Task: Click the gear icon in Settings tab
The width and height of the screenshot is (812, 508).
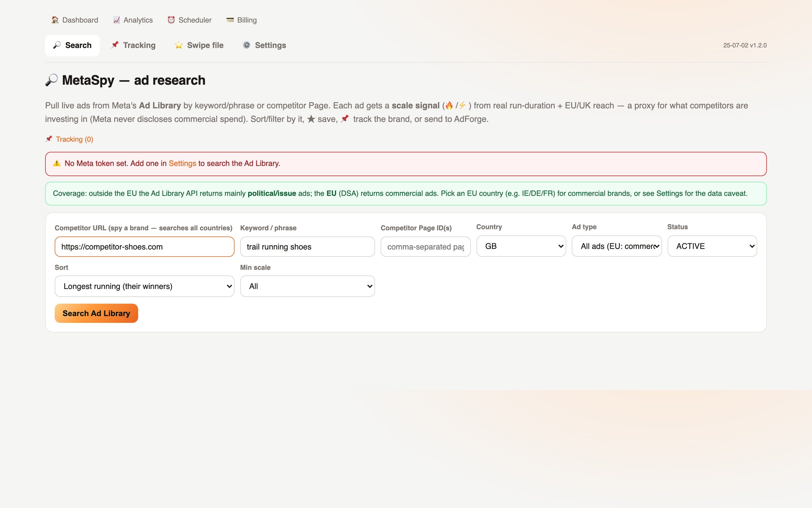Action: tap(247, 45)
